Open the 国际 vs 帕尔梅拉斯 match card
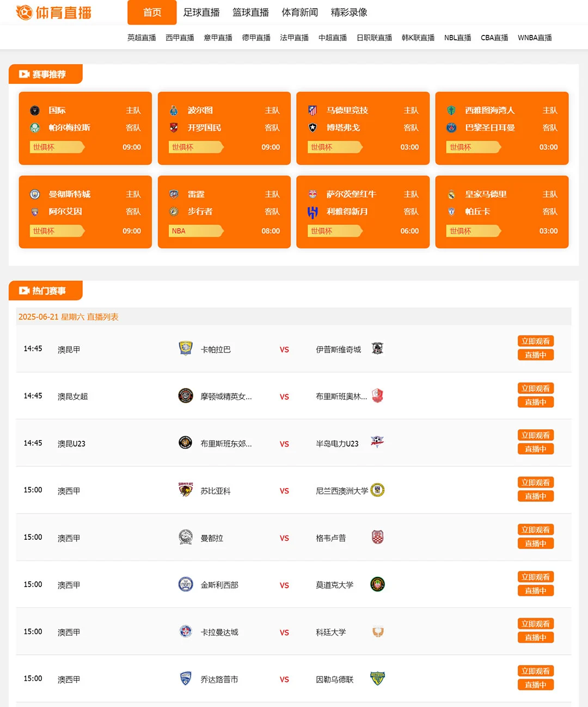The image size is (588, 707). [x=85, y=128]
